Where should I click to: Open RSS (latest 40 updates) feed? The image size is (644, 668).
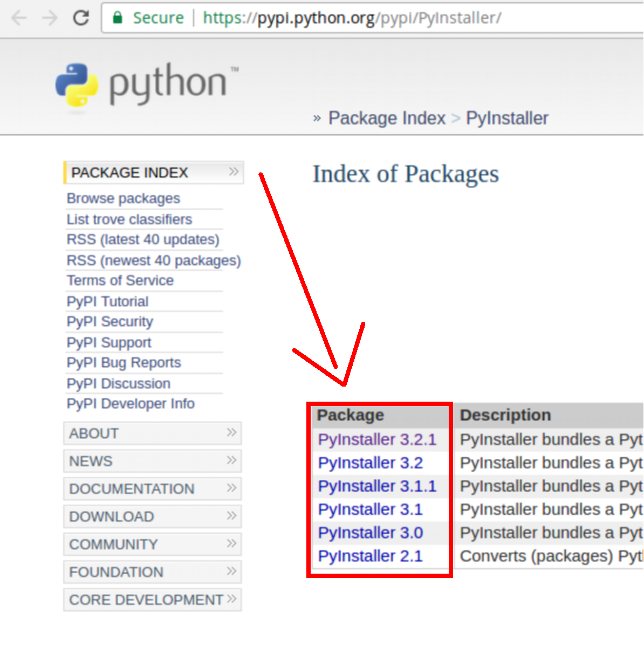[x=142, y=239]
